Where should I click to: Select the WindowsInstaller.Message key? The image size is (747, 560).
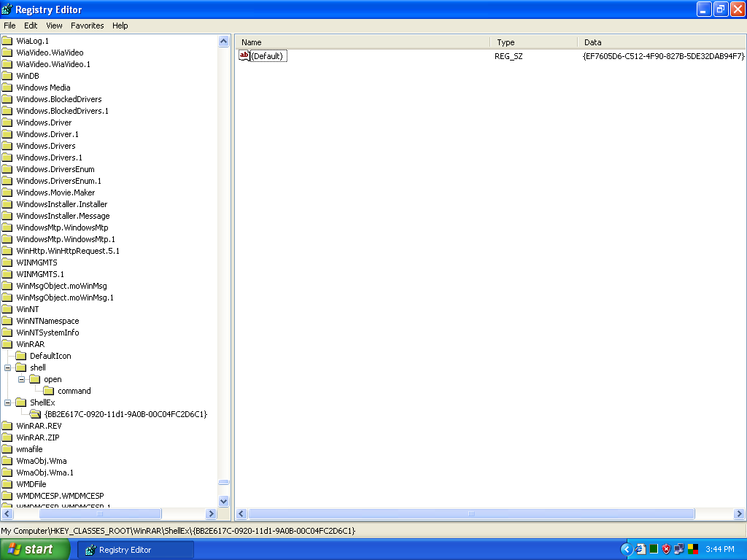(63, 216)
